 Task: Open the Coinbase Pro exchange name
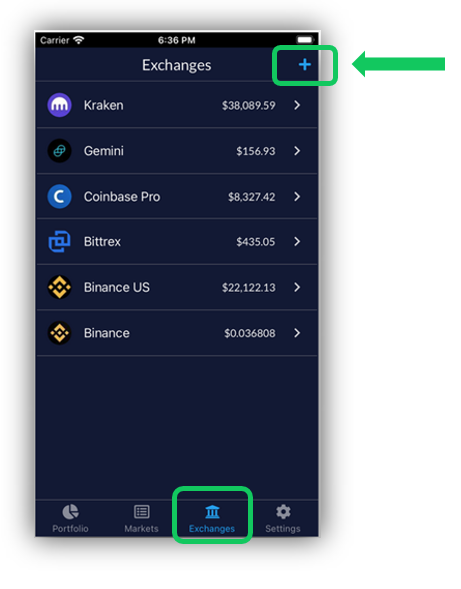(x=122, y=197)
